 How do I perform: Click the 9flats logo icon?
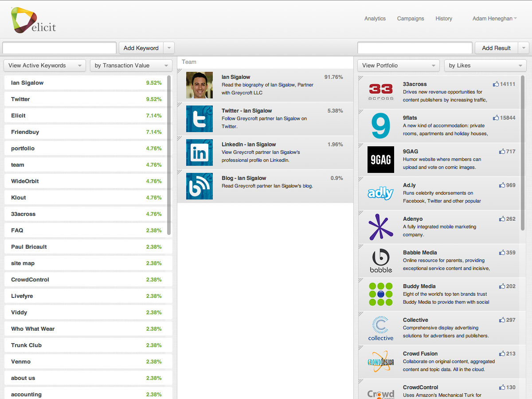(x=381, y=126)
